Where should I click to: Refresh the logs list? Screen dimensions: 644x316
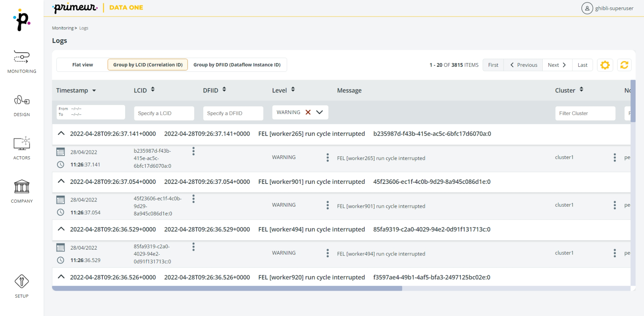624,65
